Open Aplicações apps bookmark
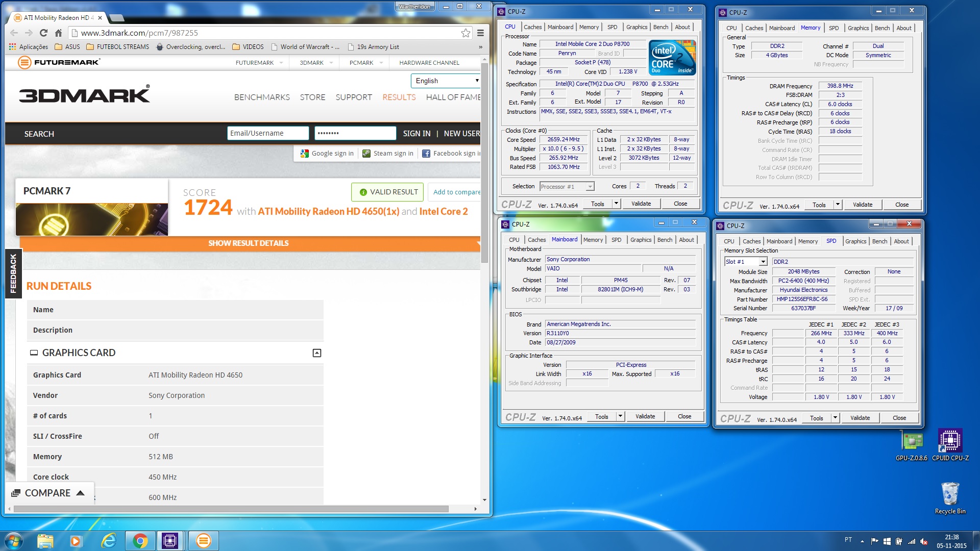Viewport: 980px width, 551px height. (29, 46)
